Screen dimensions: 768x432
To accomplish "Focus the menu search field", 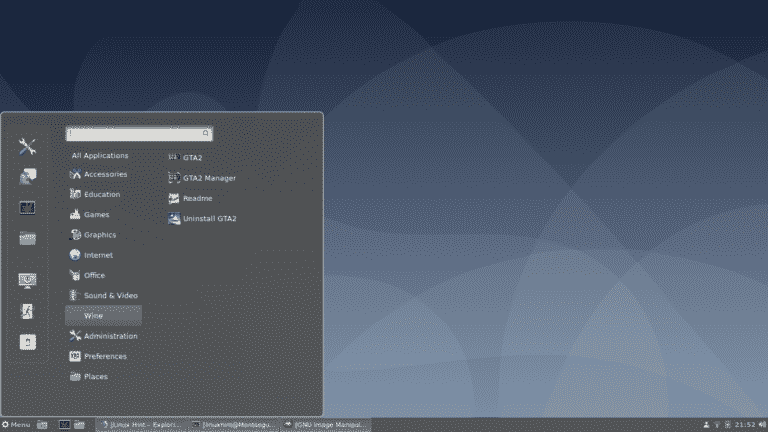I will click(139, 133).
